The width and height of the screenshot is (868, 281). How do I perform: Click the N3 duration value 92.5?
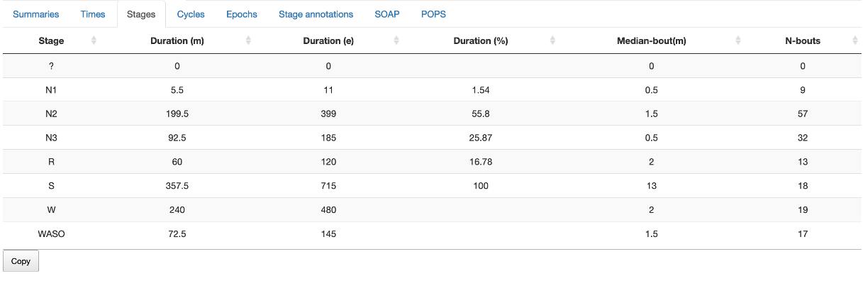177,138
